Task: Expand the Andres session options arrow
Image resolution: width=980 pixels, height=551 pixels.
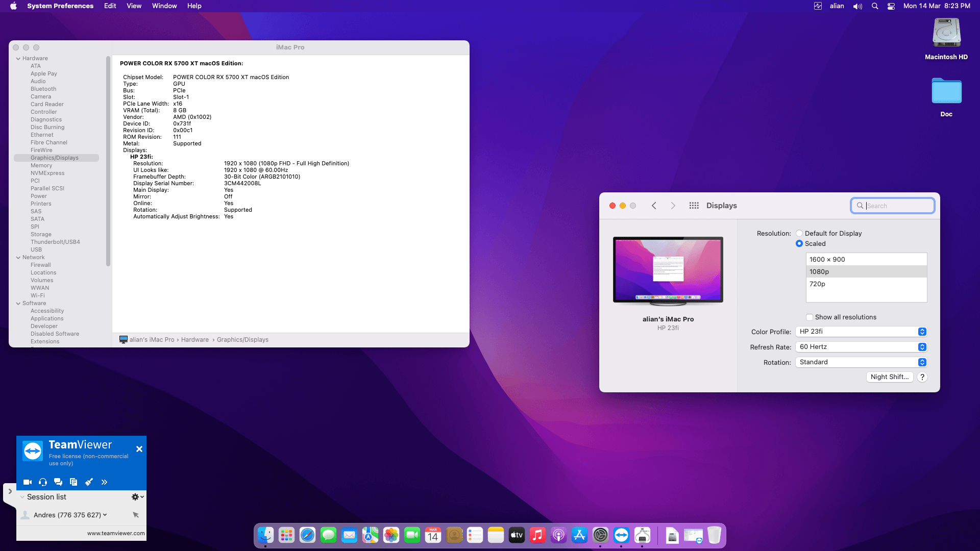Action: (x=105, y=515)
